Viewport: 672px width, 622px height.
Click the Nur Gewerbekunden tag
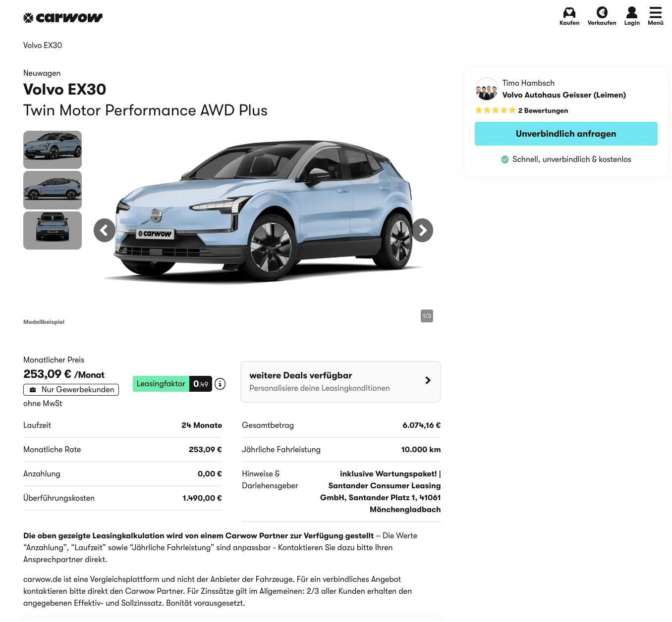71,390
